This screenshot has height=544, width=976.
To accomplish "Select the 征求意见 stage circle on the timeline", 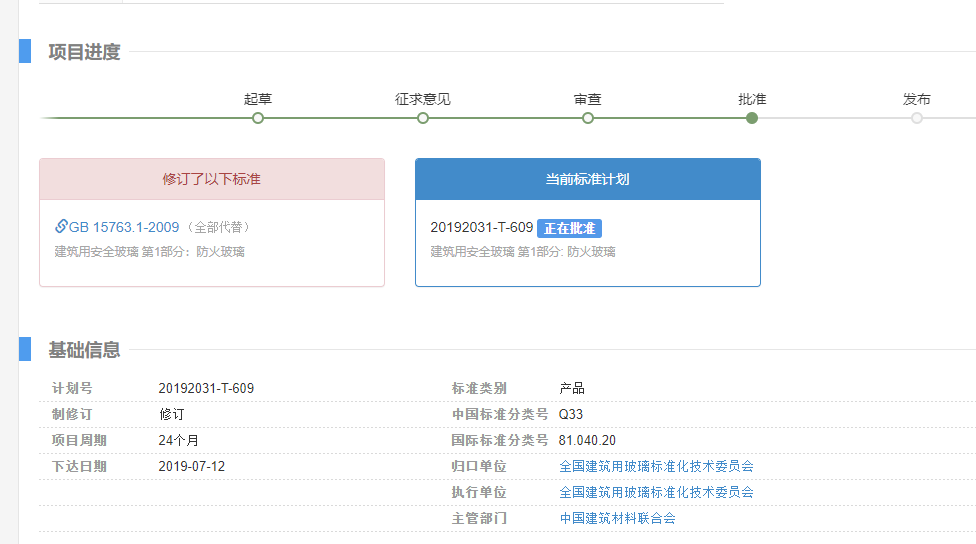I will coord(423,118).
